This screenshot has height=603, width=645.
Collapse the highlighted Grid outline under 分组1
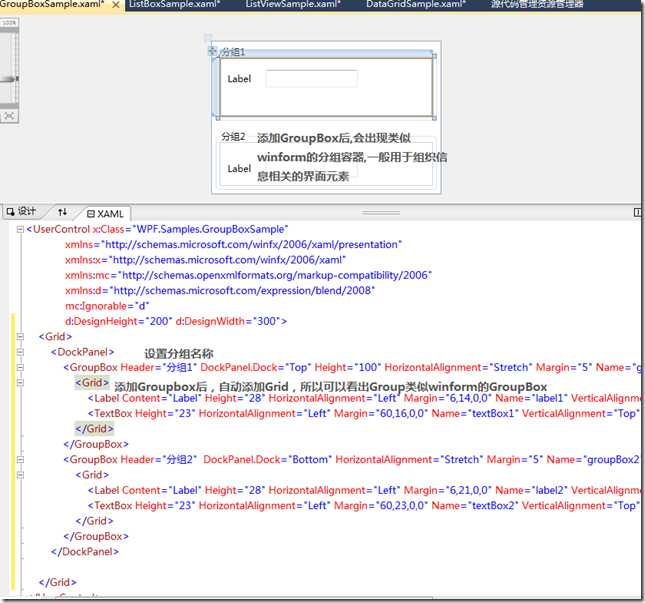pyautogui.click(x=20, y=383)
